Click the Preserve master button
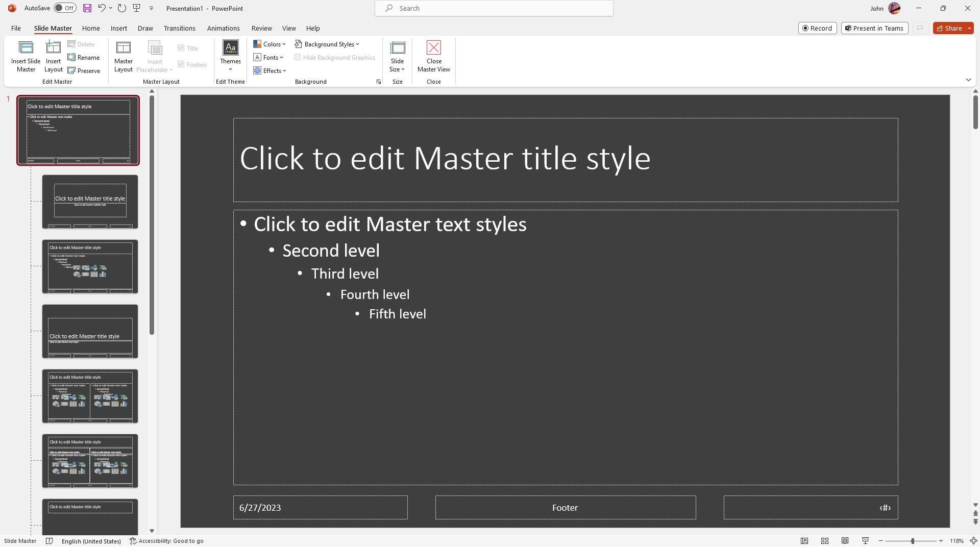The height and width of the screenshot is (547, 980). [84, 71]
